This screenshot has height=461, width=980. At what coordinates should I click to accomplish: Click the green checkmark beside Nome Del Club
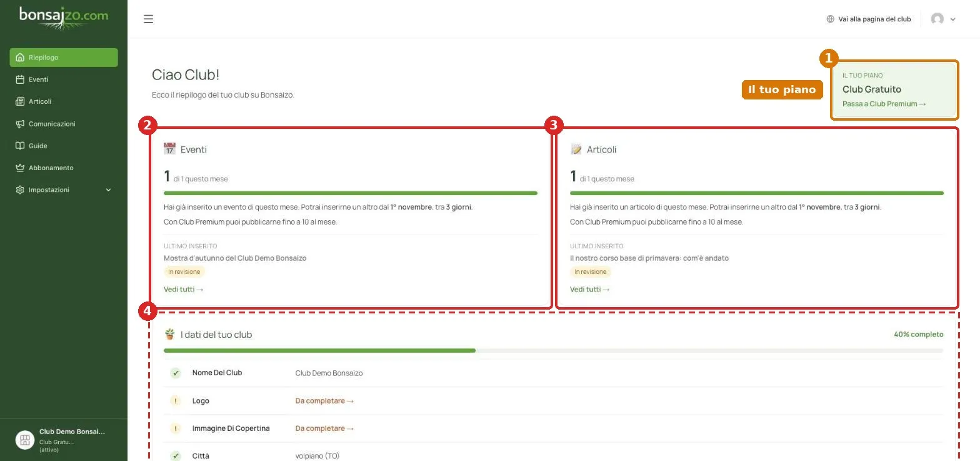[176, 373]
